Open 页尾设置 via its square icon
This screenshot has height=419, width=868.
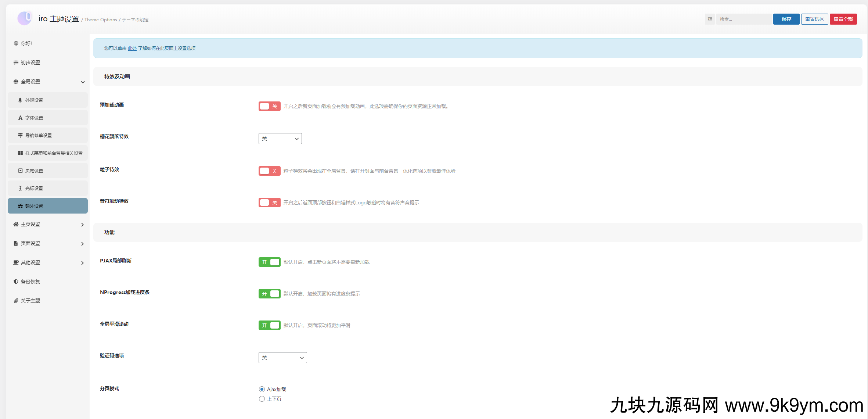tap(20, 171)
